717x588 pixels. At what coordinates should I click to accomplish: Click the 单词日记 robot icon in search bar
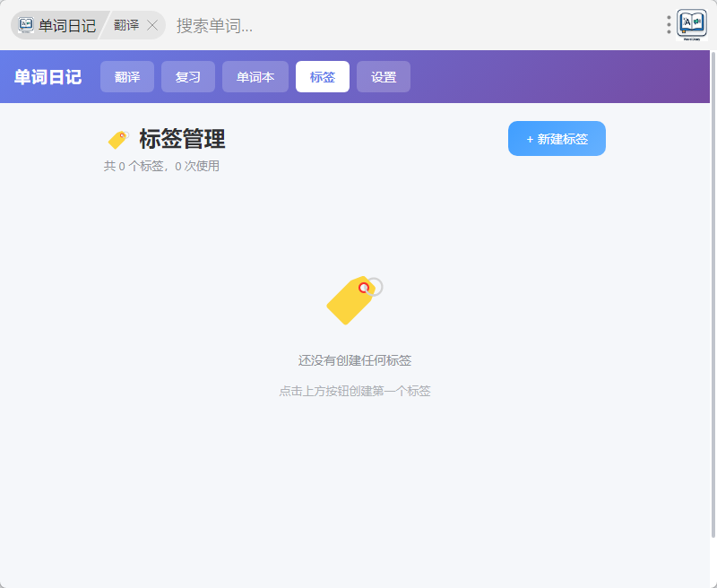[x=26, y=25]
